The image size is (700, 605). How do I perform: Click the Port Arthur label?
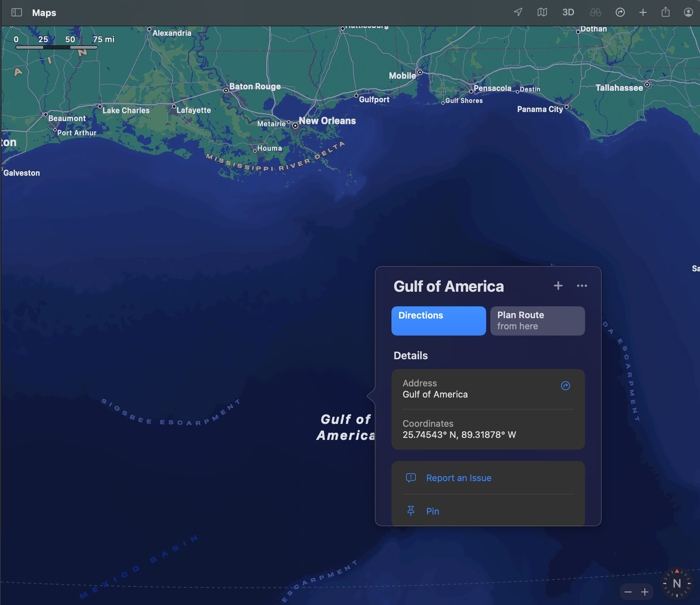coord(77,133)
